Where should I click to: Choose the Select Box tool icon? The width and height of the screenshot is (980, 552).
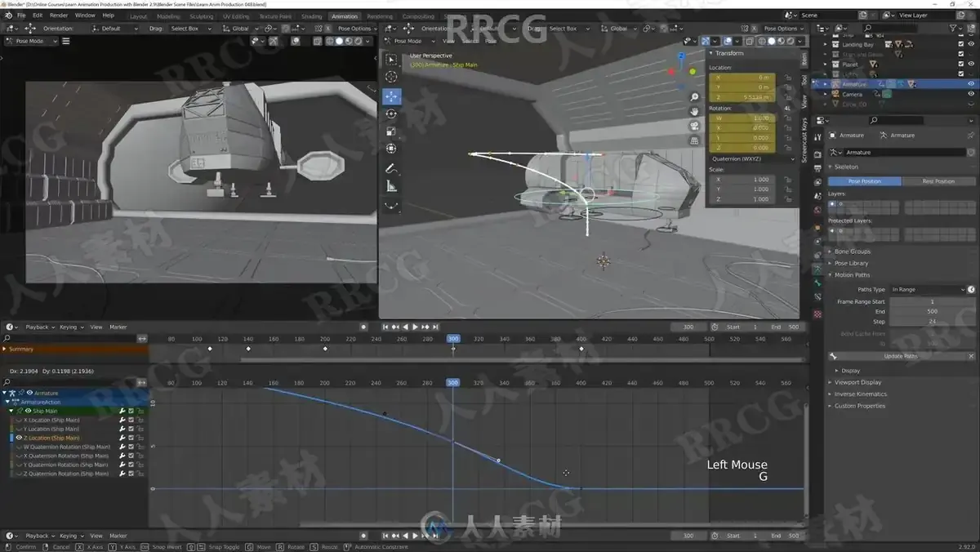[391, 59]
